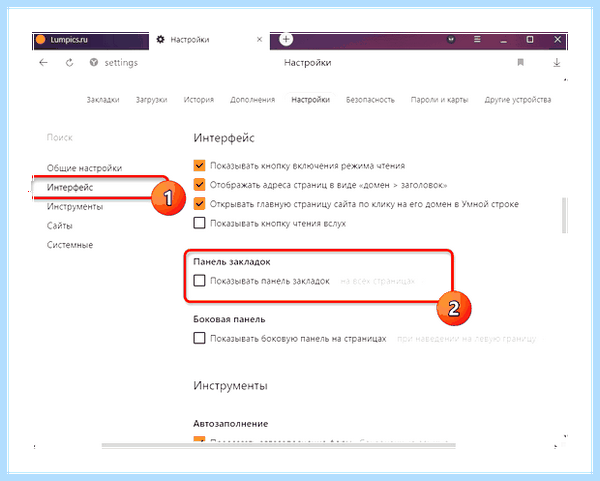600x481 pixels.
Task: Open the bookmark icon in address bar
Action: 520,62
